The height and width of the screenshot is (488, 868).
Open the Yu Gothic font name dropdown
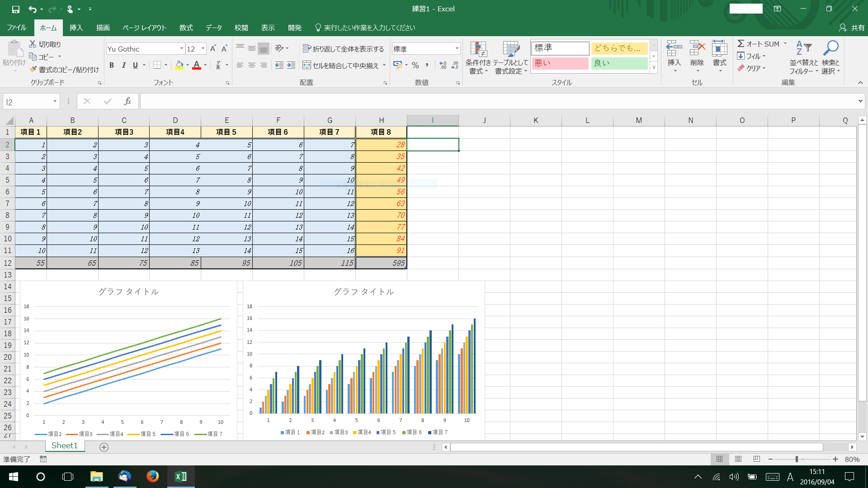coord(181,49)
